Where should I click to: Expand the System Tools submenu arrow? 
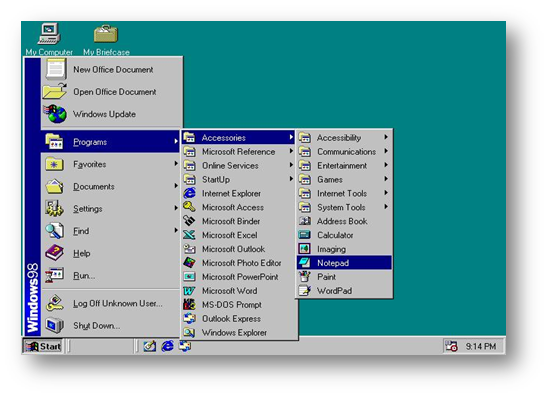coord(386,207)
